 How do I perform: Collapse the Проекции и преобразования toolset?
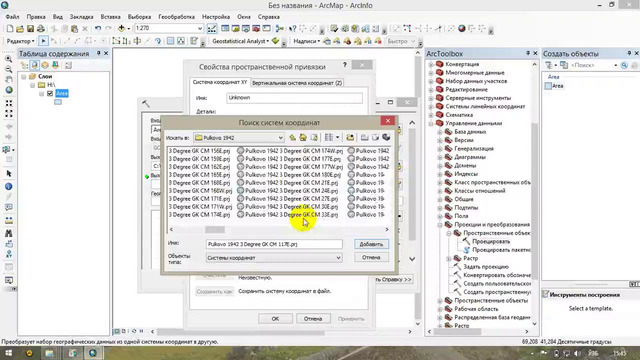(x=440, y=225)
